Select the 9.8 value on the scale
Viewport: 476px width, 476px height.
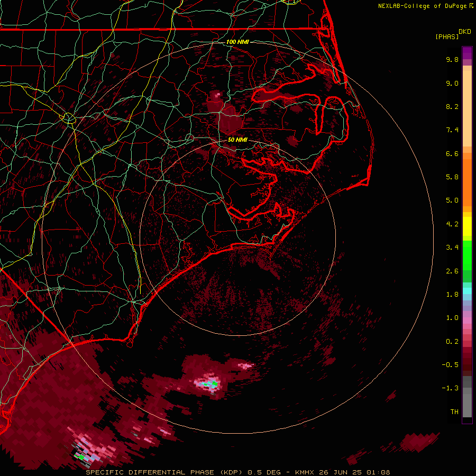point(452,59)
